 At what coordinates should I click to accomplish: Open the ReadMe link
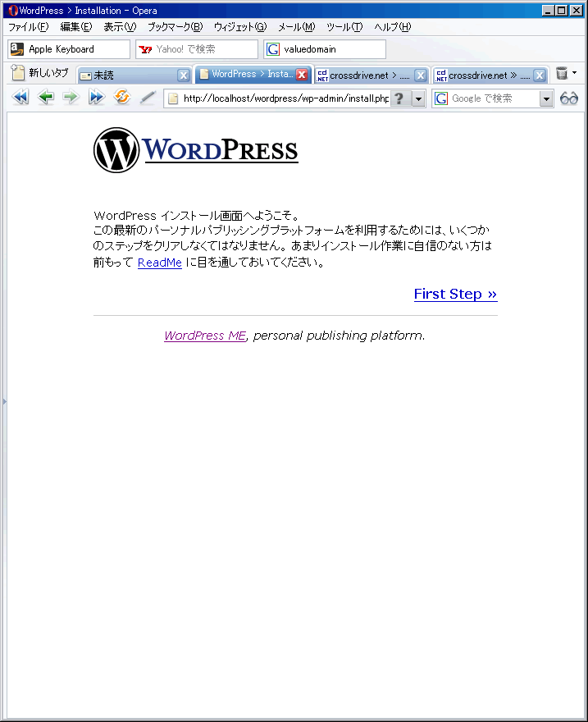coord(160,263)
